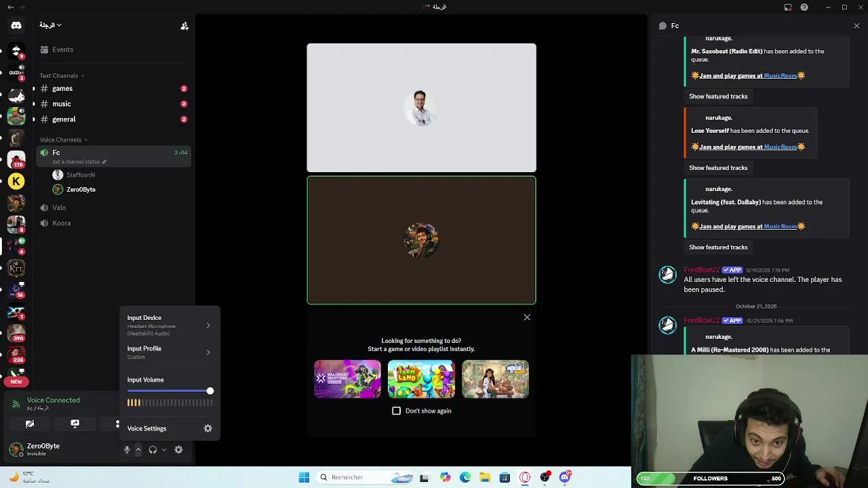Collapse the Voice Channels category
The width and height of the screenshot is (868, 488).
click(63, 140)
